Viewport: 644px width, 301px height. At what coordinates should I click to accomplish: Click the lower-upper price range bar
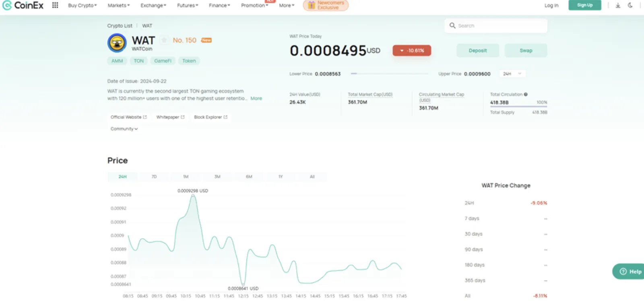click(x=389, y=74)
